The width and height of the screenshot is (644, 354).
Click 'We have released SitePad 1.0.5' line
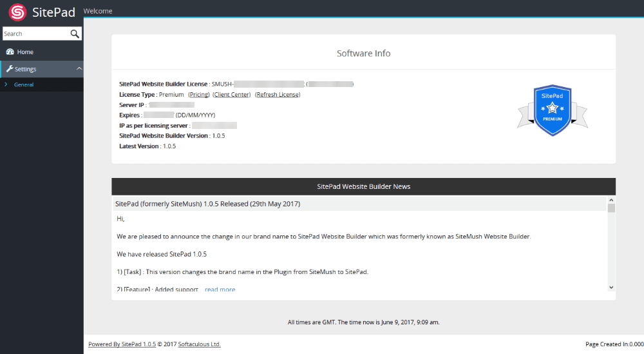162,254
